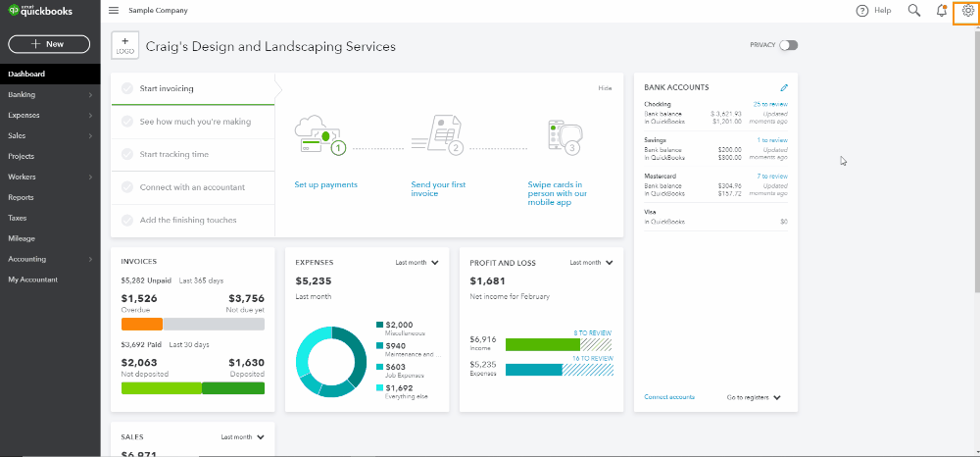This screenshot has height=457, width=980.
Task: Click the orange Overdue invoices bar
Action: point(142,324)
